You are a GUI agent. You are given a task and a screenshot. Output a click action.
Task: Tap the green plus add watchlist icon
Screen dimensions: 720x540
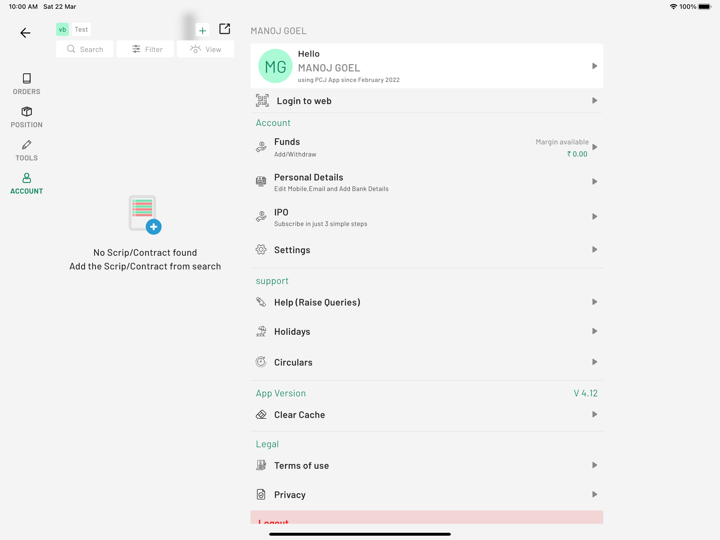202,30
